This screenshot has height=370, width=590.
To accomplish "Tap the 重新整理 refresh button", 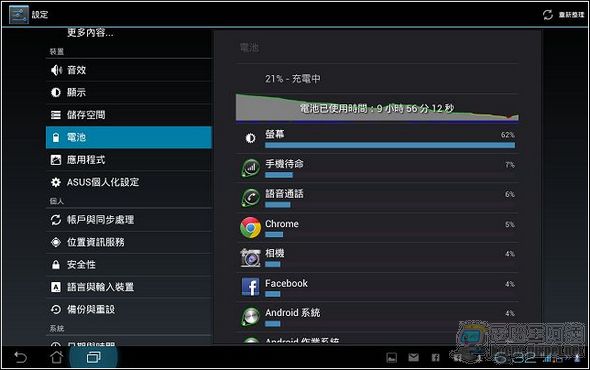I will point(563,15).
